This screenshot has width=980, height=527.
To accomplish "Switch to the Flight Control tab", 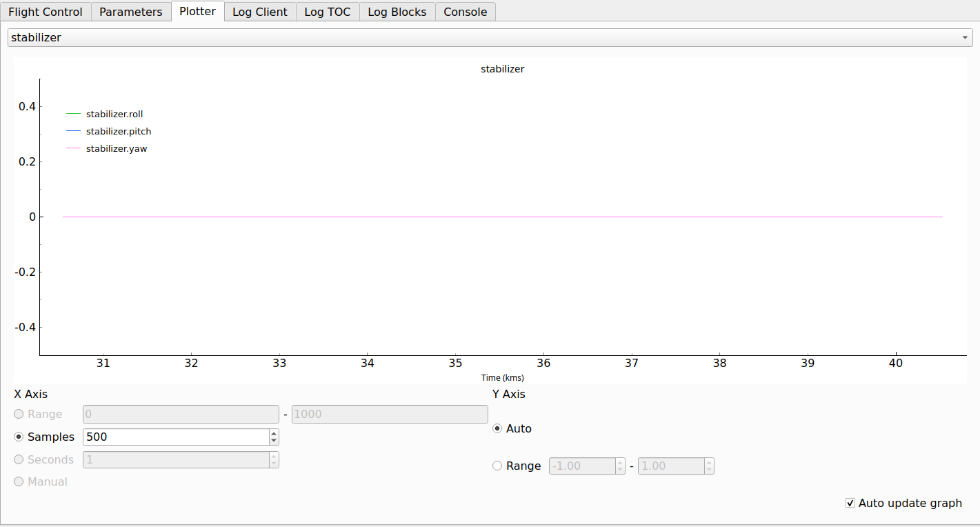I will (46, 12).
